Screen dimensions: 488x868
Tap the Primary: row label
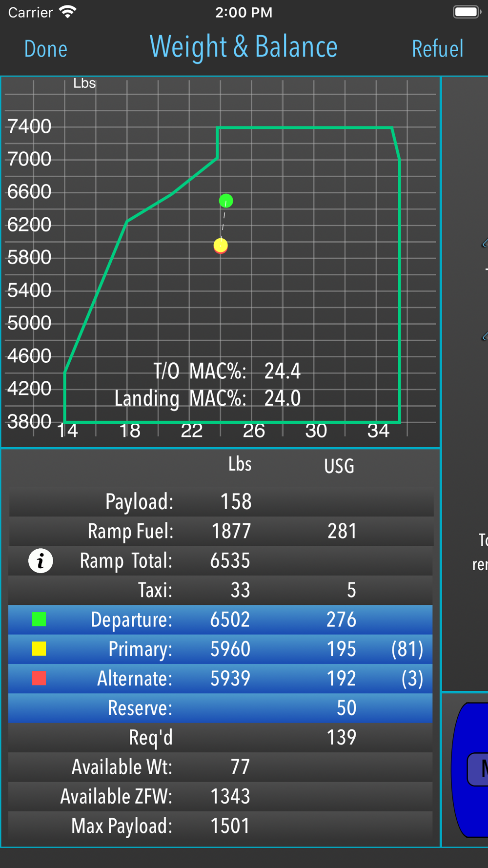141,650
